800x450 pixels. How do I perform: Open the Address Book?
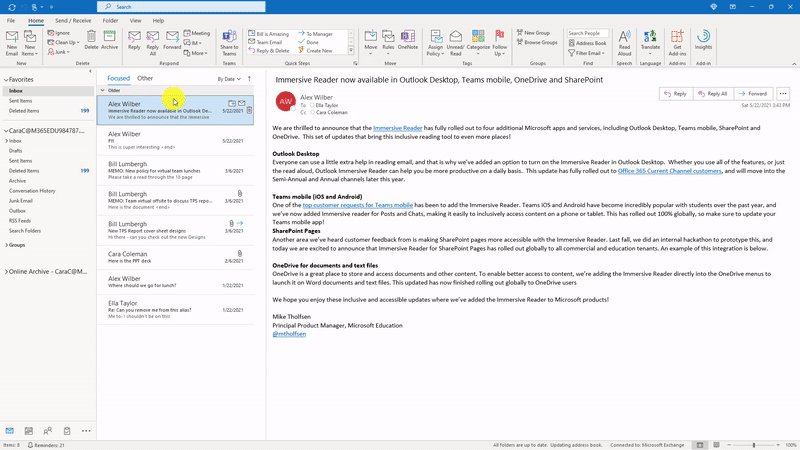[x=587, y=43]
